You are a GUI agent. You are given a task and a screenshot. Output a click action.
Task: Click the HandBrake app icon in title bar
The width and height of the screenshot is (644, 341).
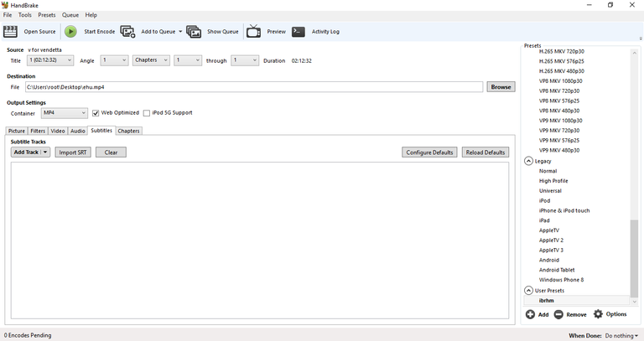point(5,5)
